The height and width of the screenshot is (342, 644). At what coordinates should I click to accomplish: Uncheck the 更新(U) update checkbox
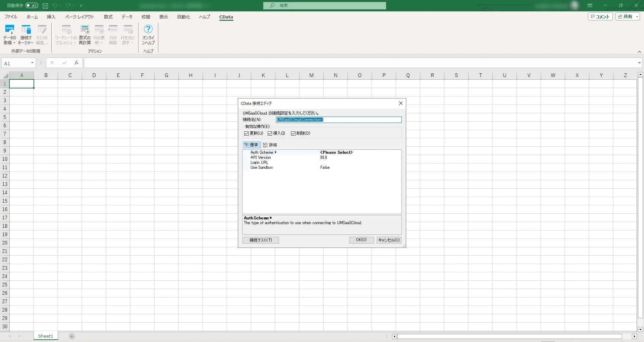click(x=247, y=134)
